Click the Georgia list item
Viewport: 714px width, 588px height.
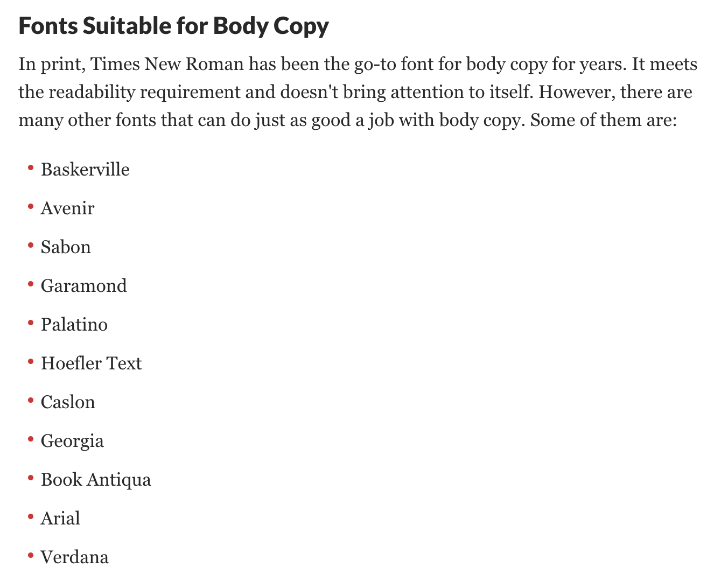click(x=72, y=441)
